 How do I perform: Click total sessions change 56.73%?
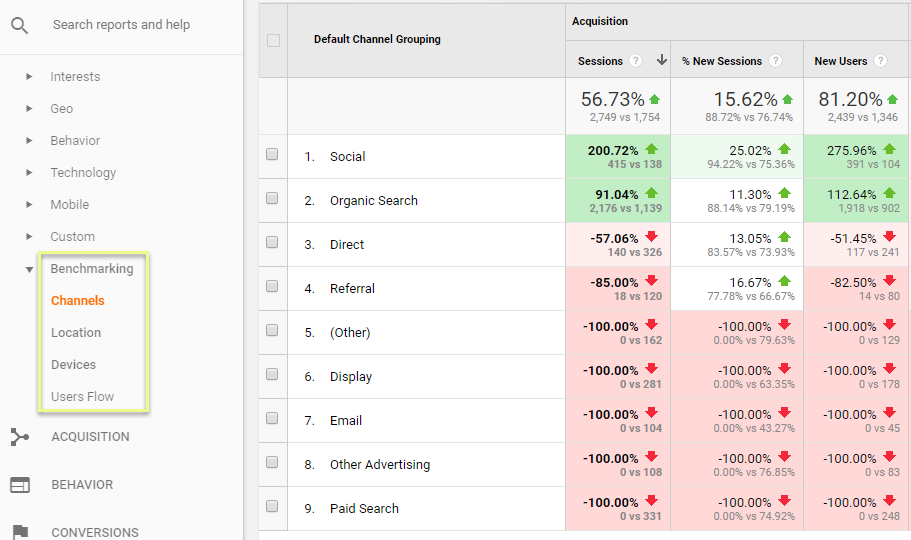(613, 99)
